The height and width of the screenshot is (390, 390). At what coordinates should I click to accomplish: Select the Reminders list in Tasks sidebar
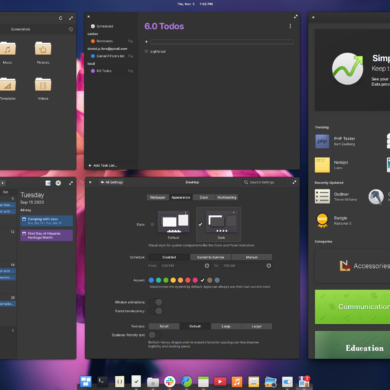111,41
